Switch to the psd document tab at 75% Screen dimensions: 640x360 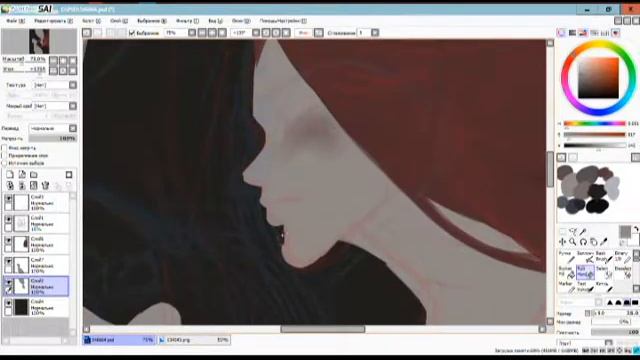119,340
